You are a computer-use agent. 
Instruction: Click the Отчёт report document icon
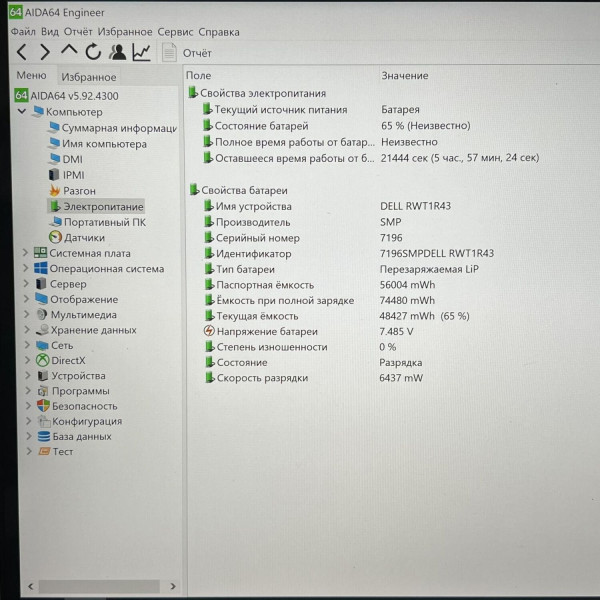[x=169, y=52]
